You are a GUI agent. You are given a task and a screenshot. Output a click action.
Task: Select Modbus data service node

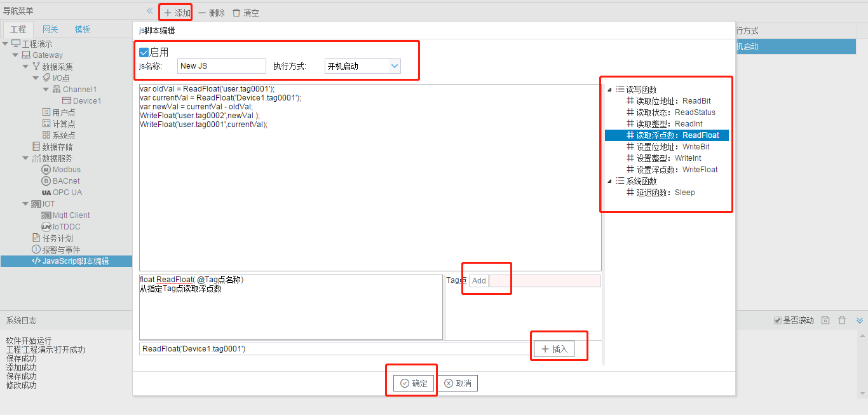[61, 170]
